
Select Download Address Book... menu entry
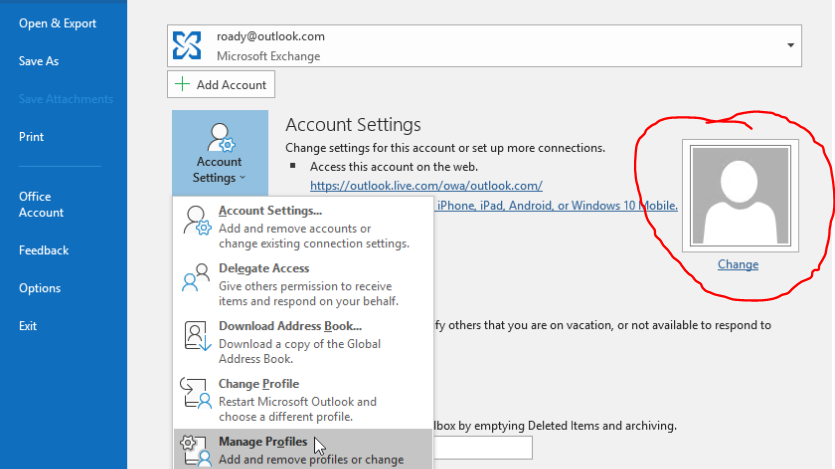tap(303, 342)
